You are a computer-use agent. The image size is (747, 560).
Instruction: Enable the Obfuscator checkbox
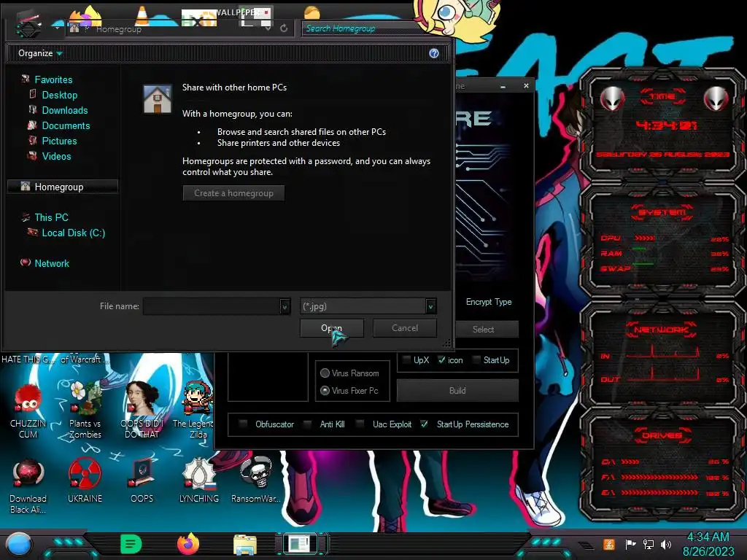tap(244, 424)
